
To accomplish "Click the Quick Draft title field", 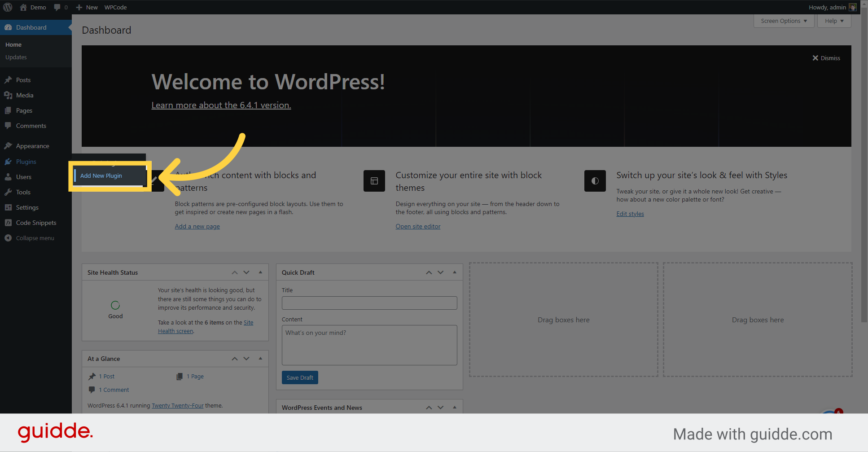I will coord(369,303).
